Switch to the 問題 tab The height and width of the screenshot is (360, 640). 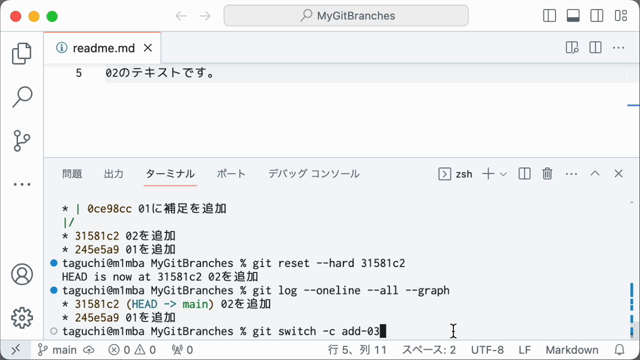pyautogui.click(x=72, y=174)
